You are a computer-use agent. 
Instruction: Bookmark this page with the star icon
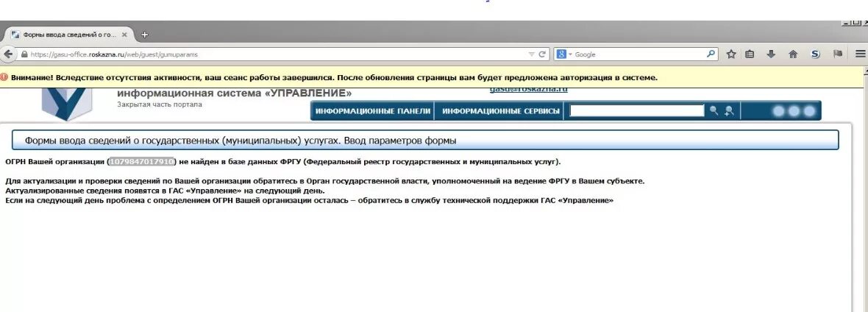pos(731,54)
